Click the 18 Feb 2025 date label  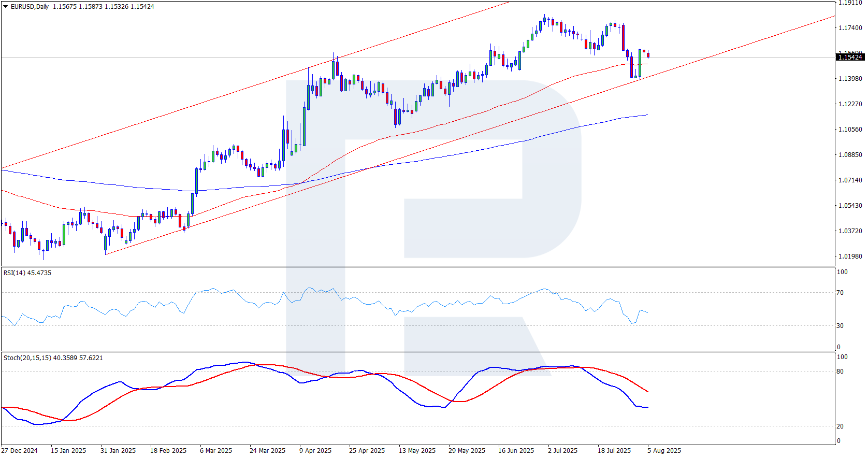(x=168, y=450)
